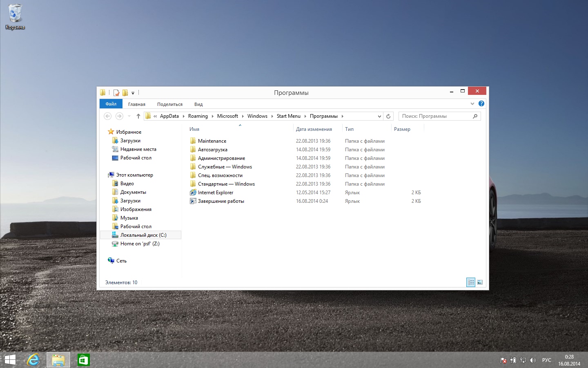The image size is (588, 368).
Task: Click the New folder icon in title bar
Action: click(125, 93)
